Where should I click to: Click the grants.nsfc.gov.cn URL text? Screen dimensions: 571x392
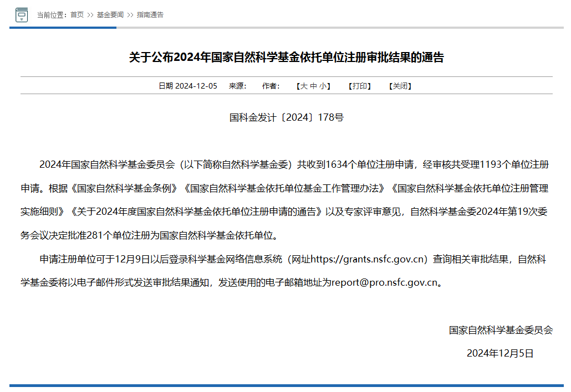click(368, 259)
